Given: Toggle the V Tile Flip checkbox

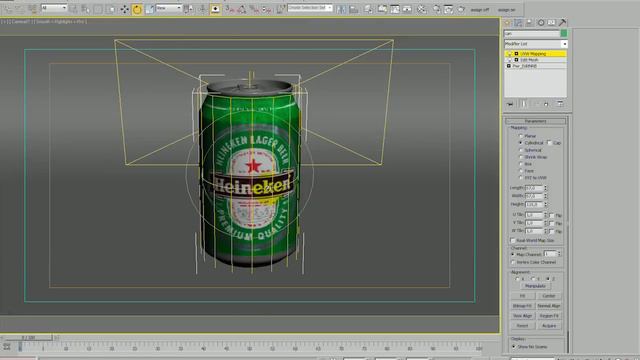Looking at the screenshot, I should tap(551, 223).
